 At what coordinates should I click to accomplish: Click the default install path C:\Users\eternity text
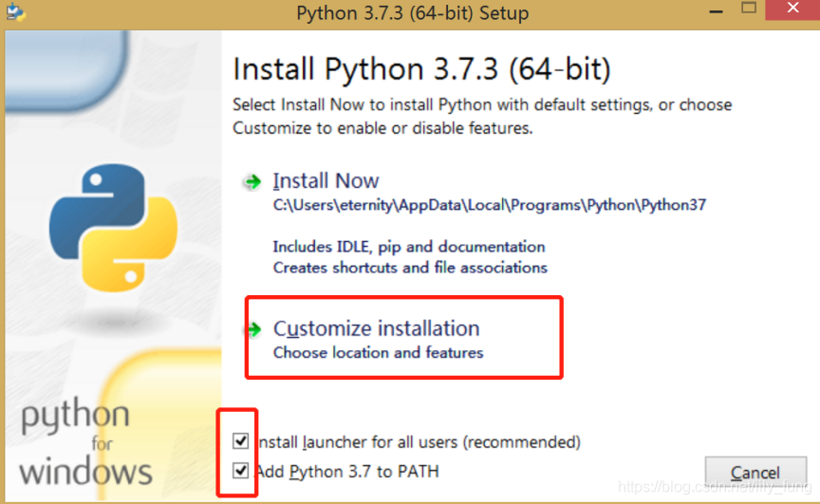point(490,205)
